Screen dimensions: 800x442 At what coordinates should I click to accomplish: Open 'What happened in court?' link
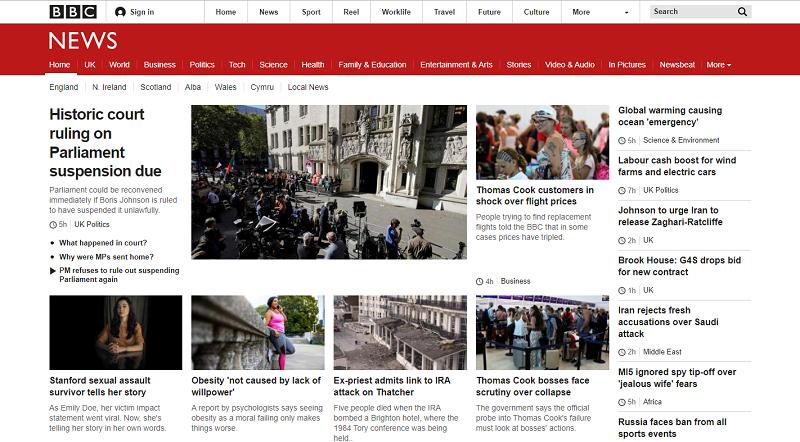103,243
